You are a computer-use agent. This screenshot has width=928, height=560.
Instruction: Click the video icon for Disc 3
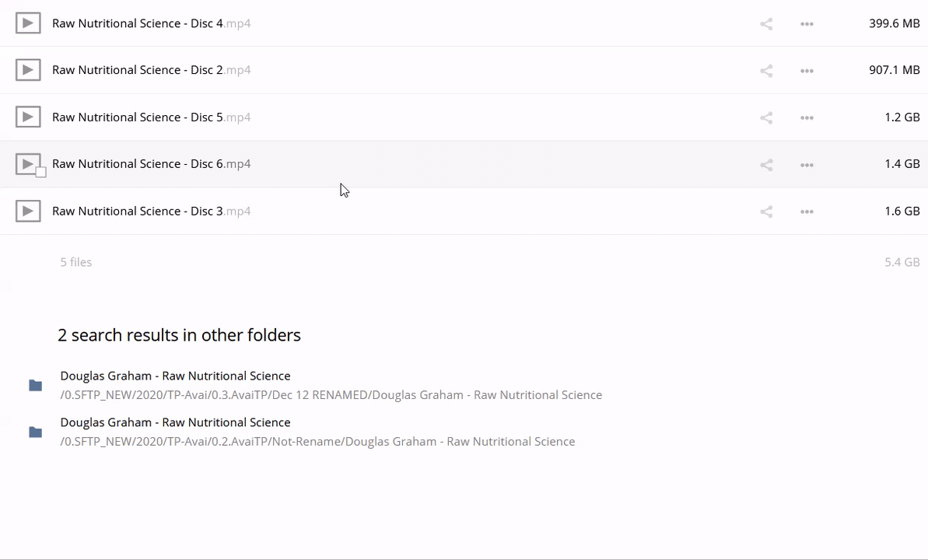click(28, 211)
